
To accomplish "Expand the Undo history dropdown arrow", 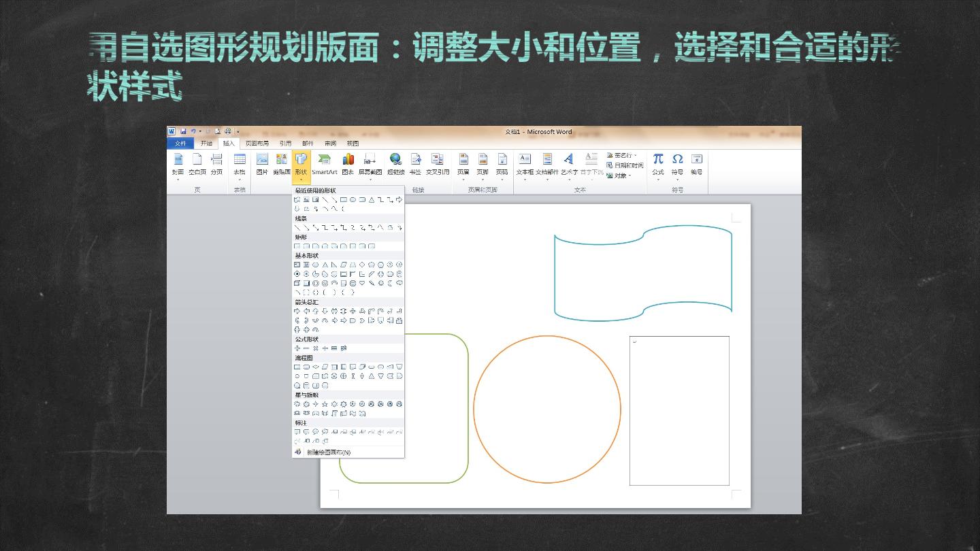I will (199, 131).
